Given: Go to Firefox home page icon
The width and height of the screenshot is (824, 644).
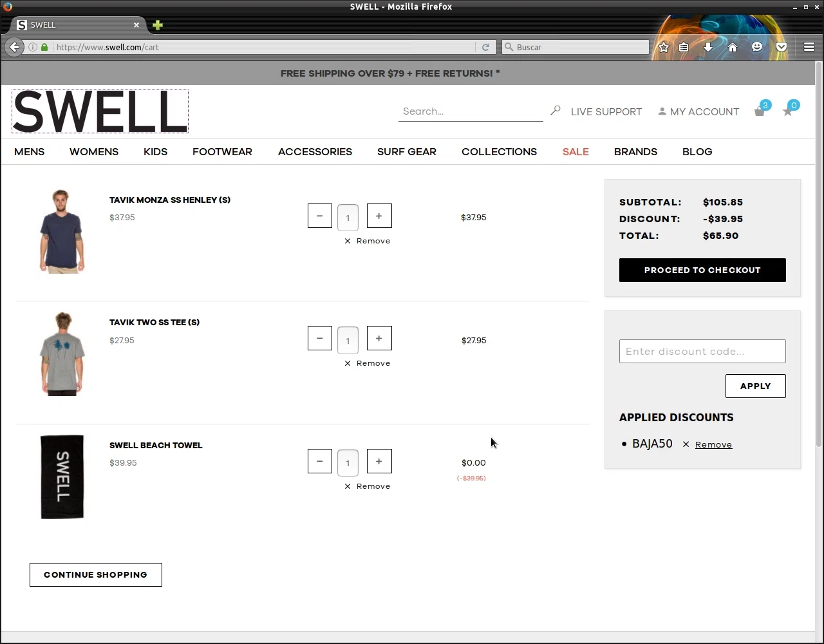Looking at the screenshot, I should tap(733, 47).
